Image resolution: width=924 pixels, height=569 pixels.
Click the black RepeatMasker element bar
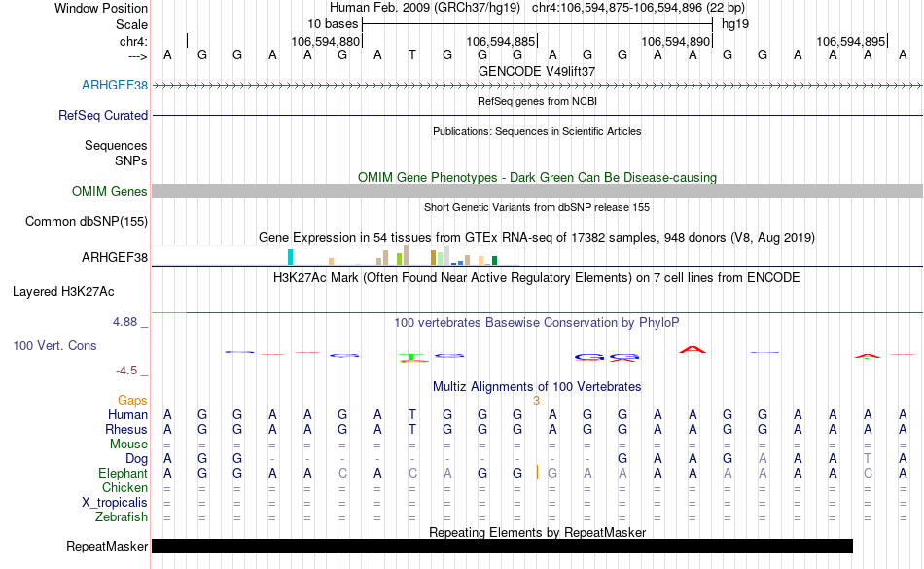pyautogui.click(x=502, y=546)
